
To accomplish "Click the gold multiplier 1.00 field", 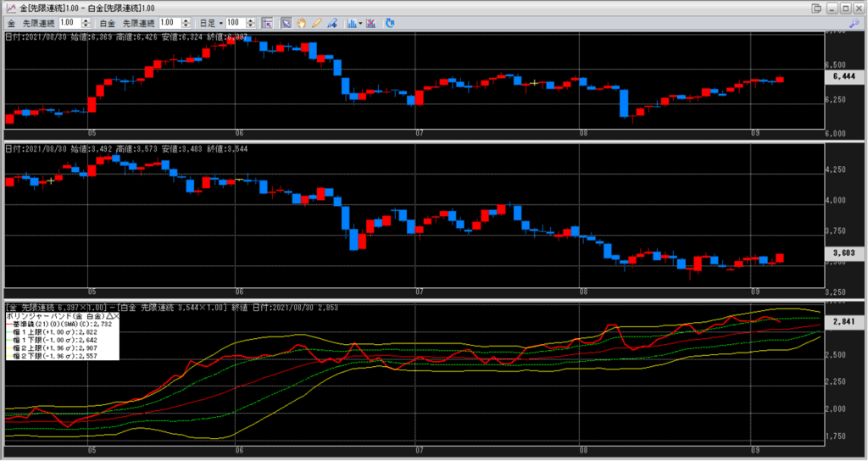I will [x=68, y=22].
